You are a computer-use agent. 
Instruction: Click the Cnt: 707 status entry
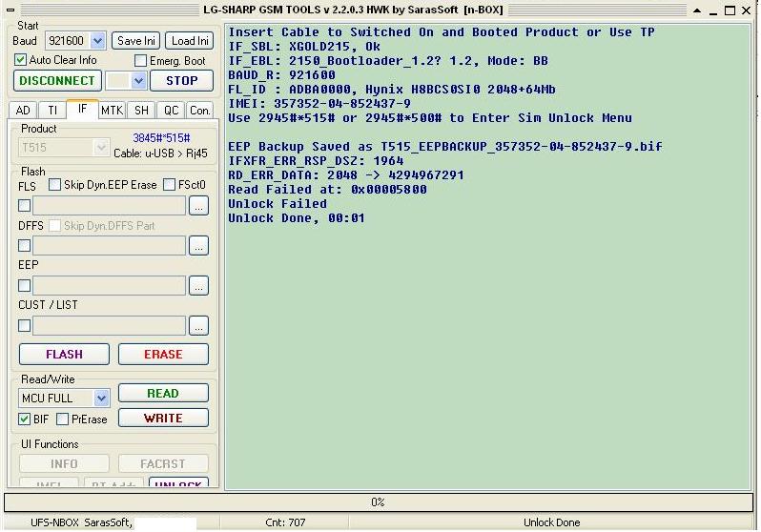click(285, 522)
